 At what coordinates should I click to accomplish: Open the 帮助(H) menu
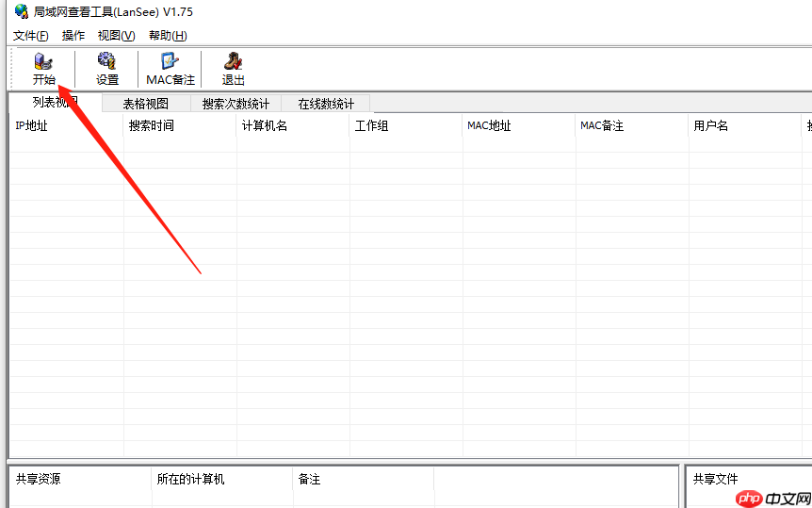(168, 35)
